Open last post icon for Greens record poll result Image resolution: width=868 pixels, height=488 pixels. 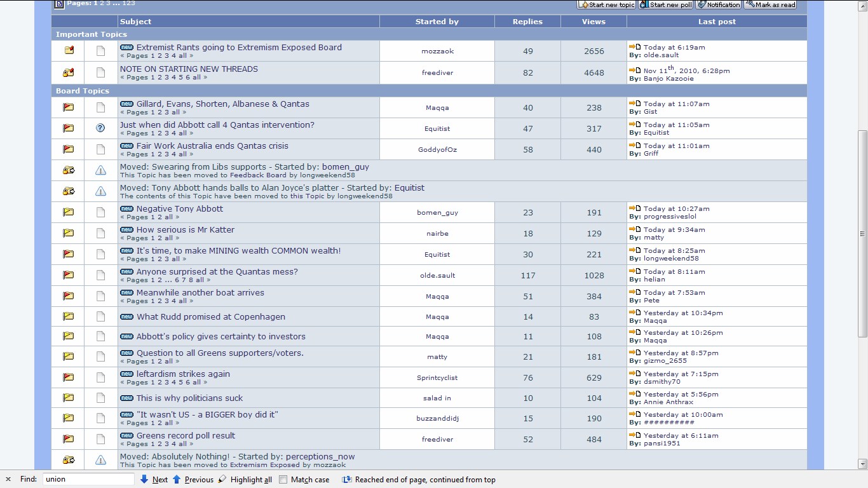[635, 436]
